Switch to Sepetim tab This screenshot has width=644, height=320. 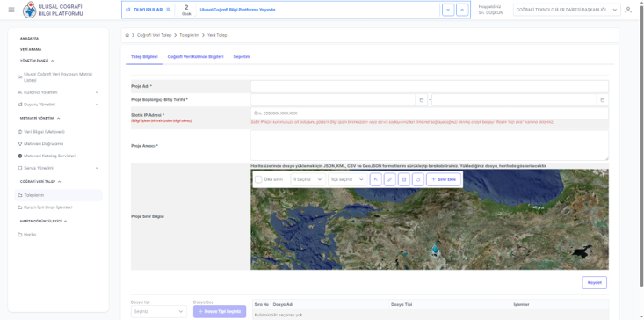[x=242, y=56]
